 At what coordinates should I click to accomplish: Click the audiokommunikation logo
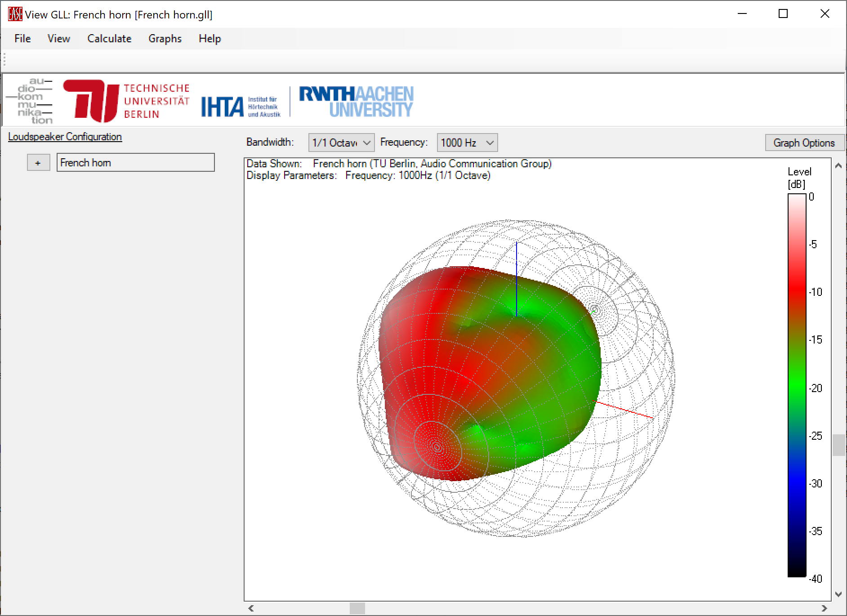[x=30, y=101]
